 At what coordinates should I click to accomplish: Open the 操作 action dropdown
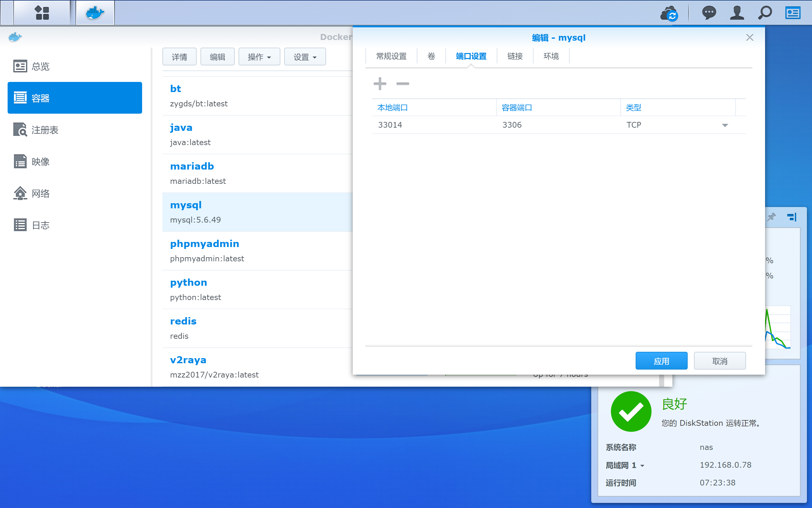[259, 57]
